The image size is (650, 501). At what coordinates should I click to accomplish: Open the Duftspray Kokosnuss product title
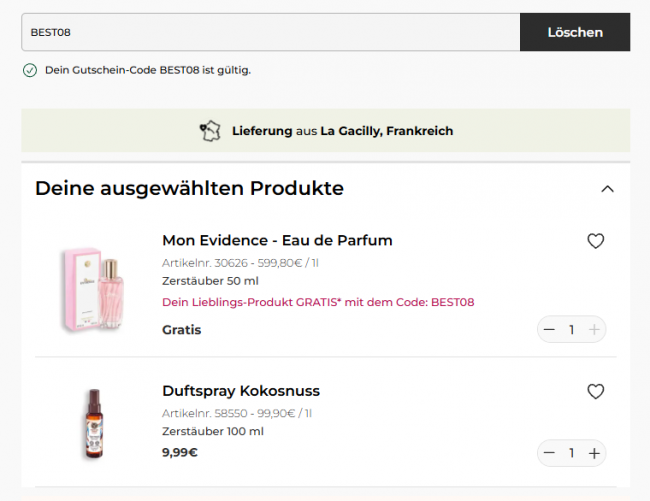(241, 391)
